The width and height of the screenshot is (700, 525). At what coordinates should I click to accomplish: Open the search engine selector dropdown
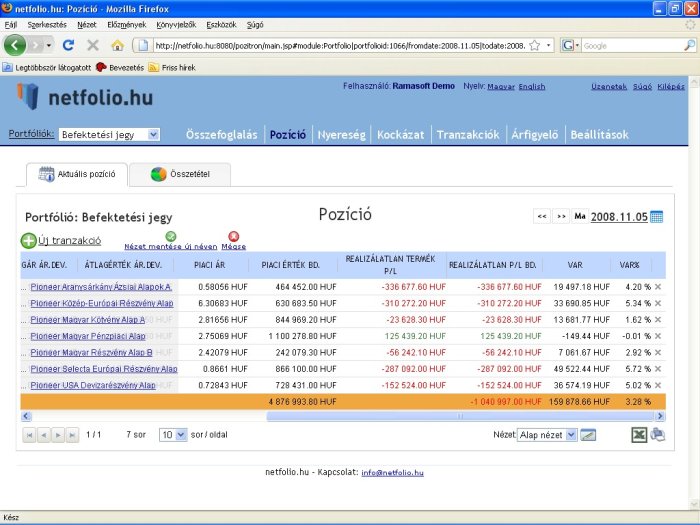tap(571, 45)
